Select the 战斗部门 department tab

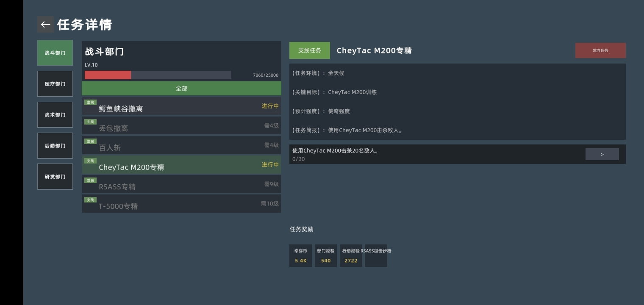pos(55,53)
